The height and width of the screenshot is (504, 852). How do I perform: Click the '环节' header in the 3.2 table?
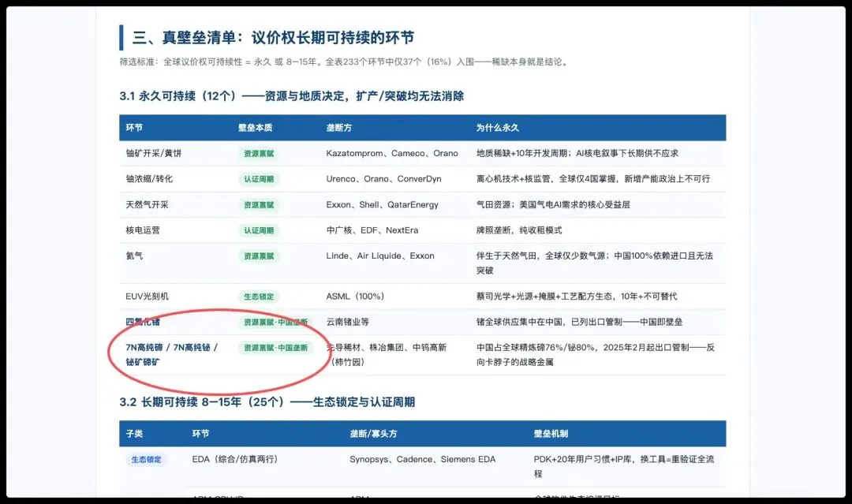point(200,434)
